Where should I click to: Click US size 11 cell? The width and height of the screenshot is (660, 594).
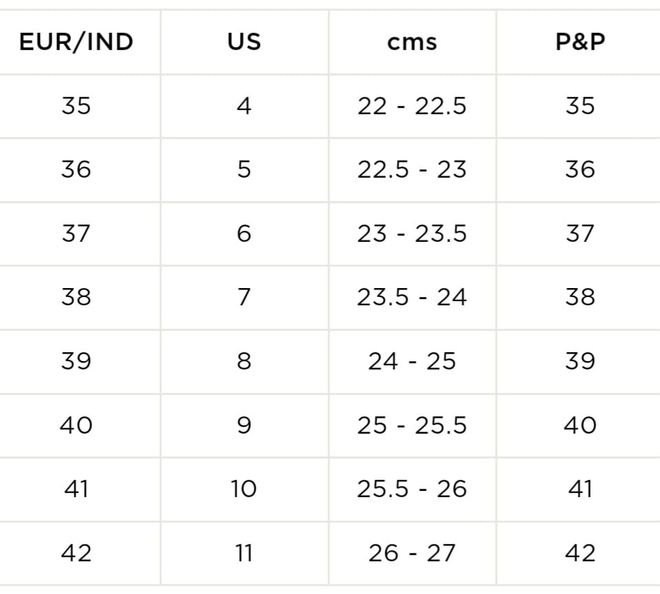click(244, 553)
